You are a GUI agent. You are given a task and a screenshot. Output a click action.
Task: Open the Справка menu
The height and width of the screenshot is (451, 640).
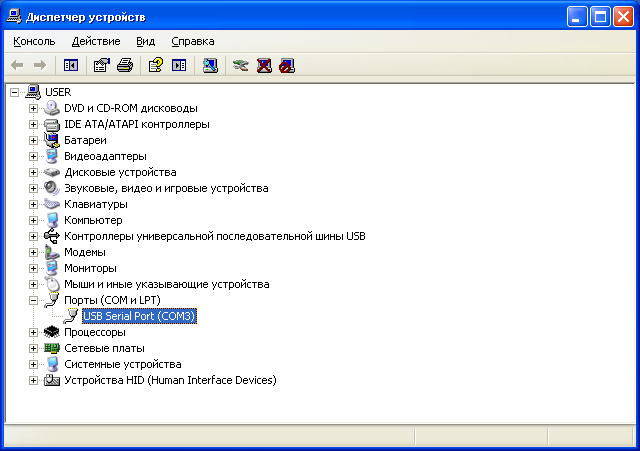[x=193, y=41]
